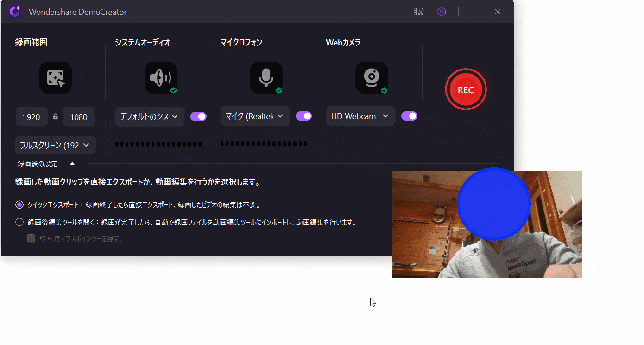
Task: Click the aspect ratio lock icon
Action: tap(56, 117)
